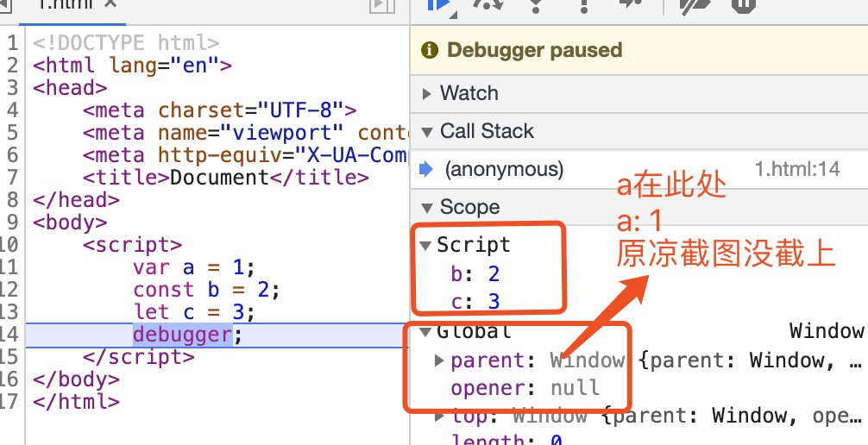Screen dimensions: 868x445
Task: Click the b: 2 variable in Script scope
Action: (x=475, y=274)
